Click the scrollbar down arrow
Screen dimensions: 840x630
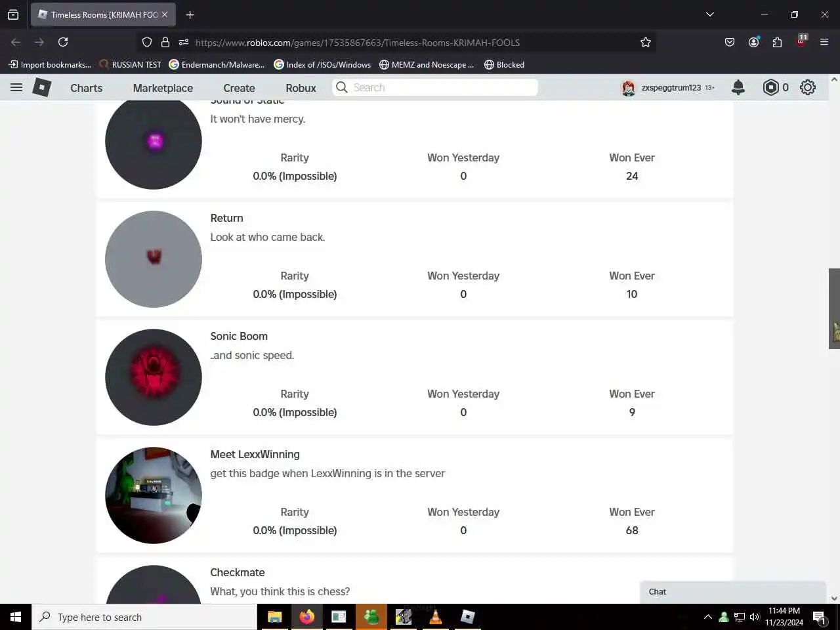coord(834,598)
